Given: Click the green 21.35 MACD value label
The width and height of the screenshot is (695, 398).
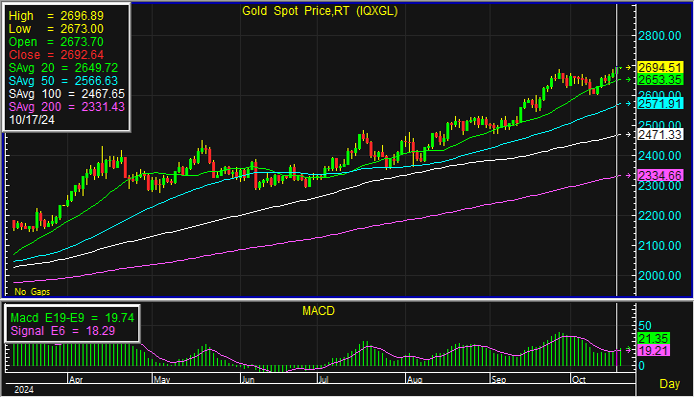Looking at the screenshot, I should pyautogui.click(x=653, y=339).
